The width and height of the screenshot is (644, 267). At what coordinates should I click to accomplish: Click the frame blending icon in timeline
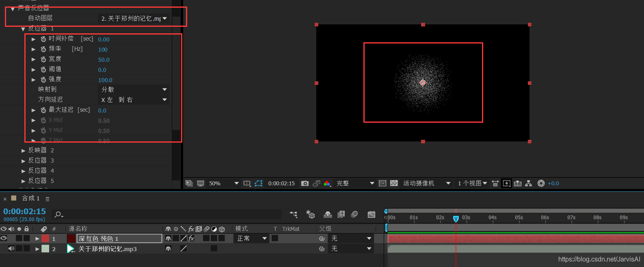pyautogui.click(x=341, y=214)
